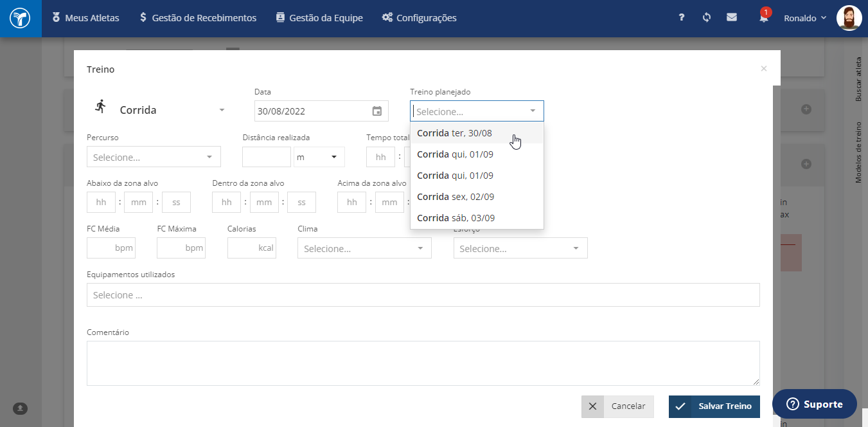Open the Esforço dropdown

tap(520, 248)
